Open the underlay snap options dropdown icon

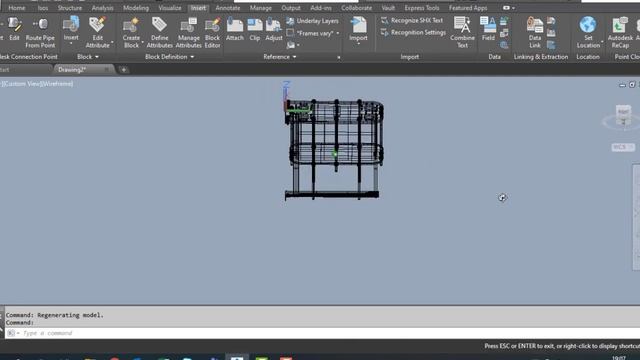click(293, 45)
